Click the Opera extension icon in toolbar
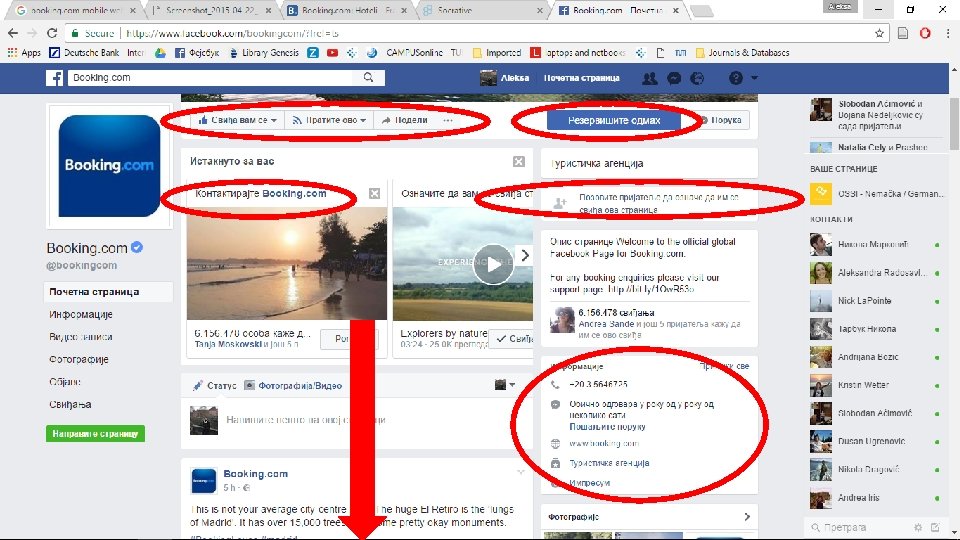960x540 pixels. [925, 33]
